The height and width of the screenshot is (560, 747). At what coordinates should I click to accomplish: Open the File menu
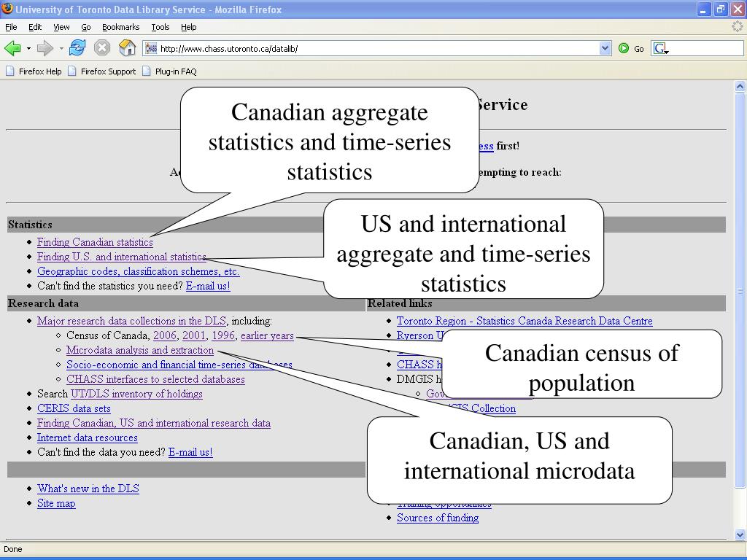coord(11,27)
